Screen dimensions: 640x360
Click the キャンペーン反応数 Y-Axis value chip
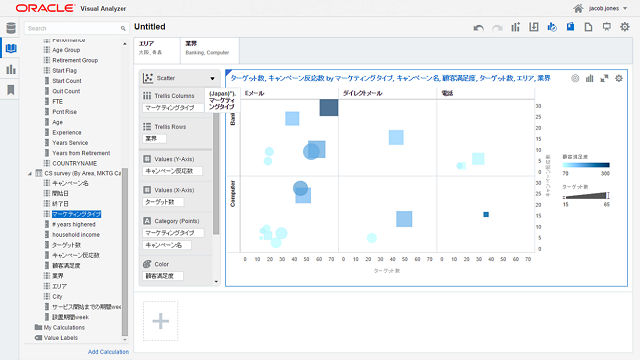172,171
